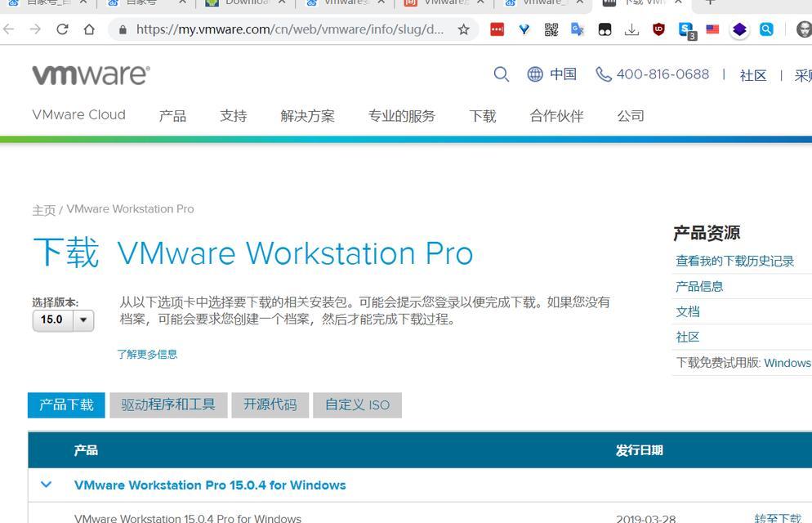Screen dimensions: 812x523
Task: Click the 发行日期 column header
Action: [640, 450]
